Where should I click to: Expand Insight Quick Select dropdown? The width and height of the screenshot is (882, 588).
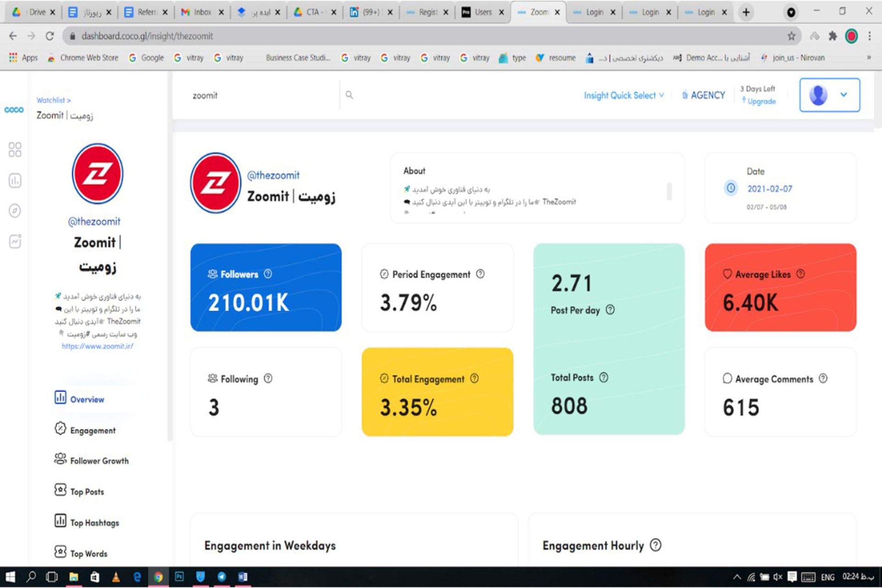pyautogui.click(x=623, y=96)
